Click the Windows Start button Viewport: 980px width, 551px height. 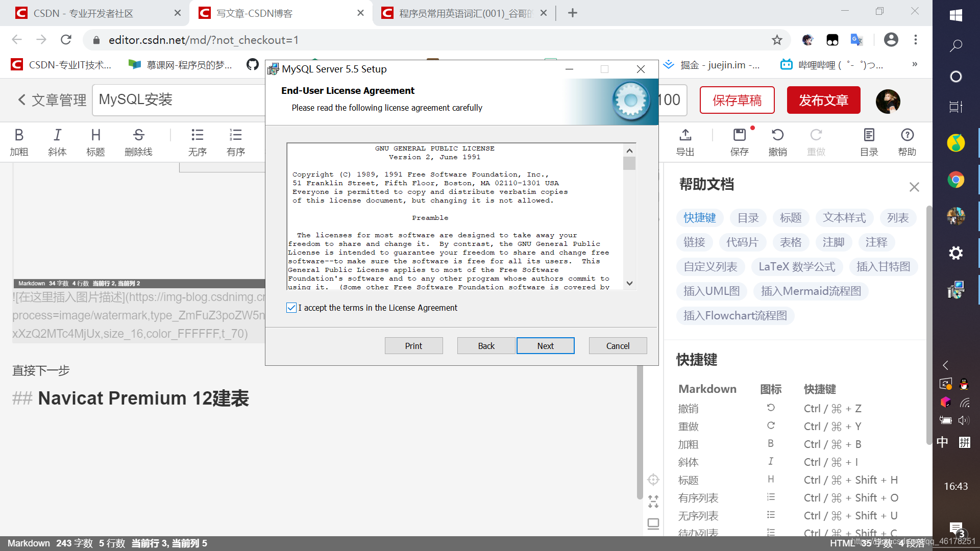coord(955,15)
